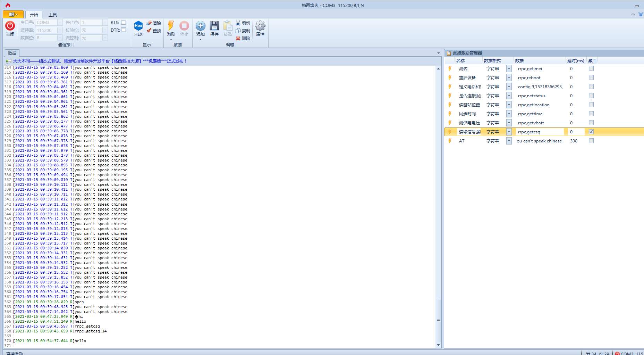
Task: Enable activation for the 重启设备 row
Action: 591,78
